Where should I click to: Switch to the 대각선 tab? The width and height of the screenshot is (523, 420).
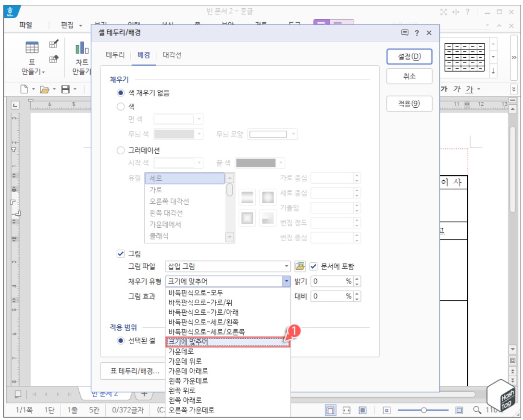pos(172,55)
